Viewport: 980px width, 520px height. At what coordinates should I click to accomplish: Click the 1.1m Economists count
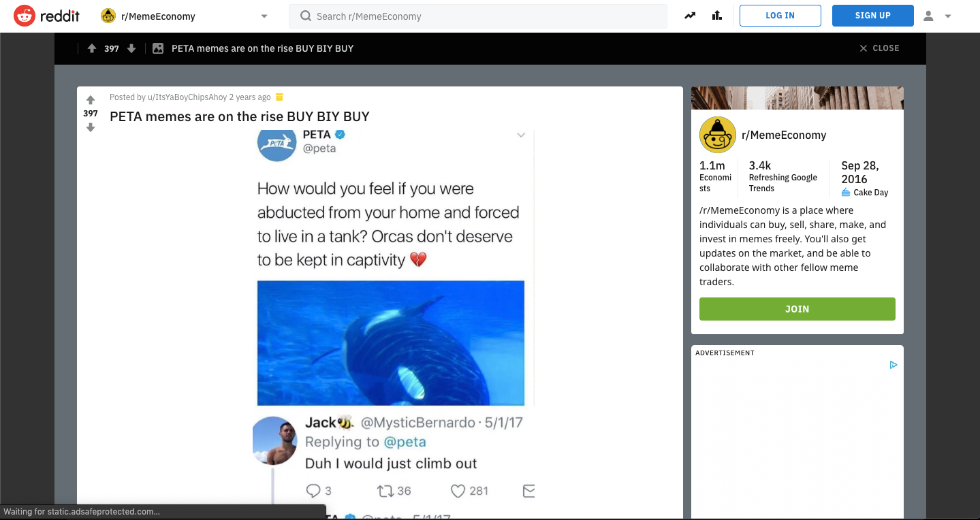715,176
